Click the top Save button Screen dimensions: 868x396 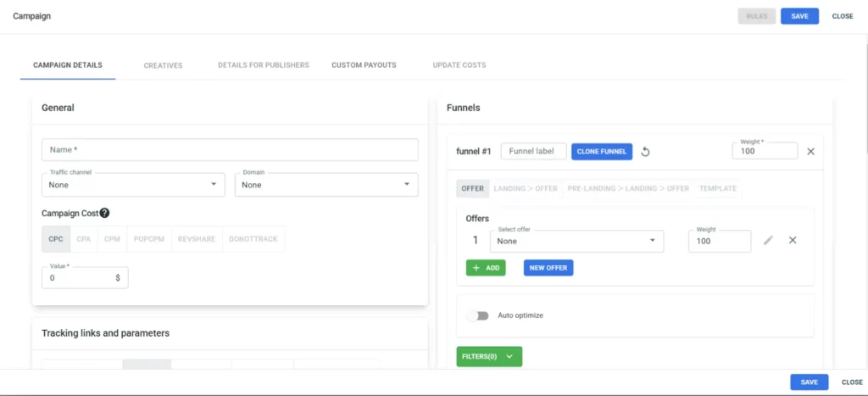(799, 16)
